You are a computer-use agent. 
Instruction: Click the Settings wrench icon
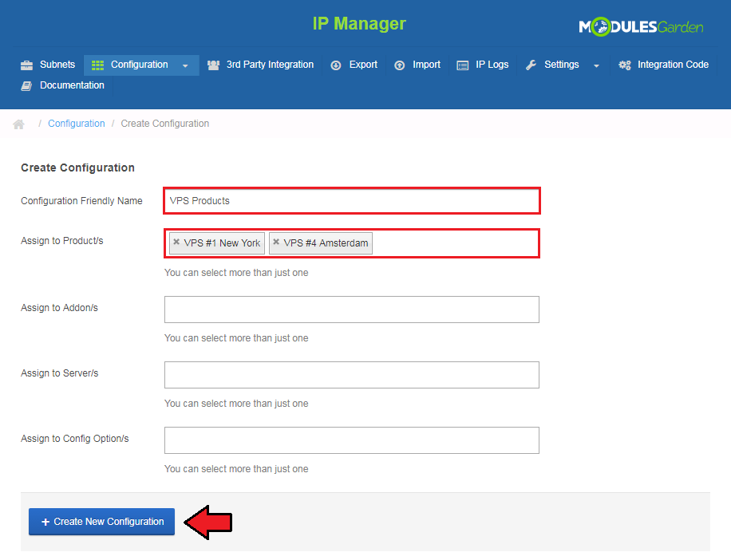point(531,65)
